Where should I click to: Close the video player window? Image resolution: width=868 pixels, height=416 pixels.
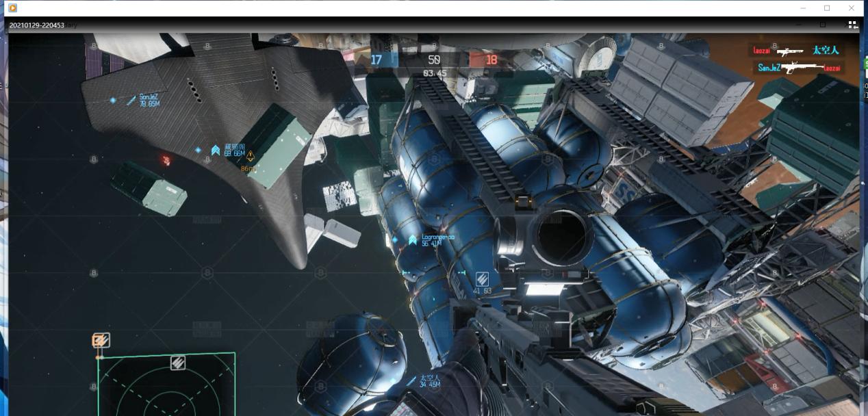pyautogui.click(x=852, y=8)
